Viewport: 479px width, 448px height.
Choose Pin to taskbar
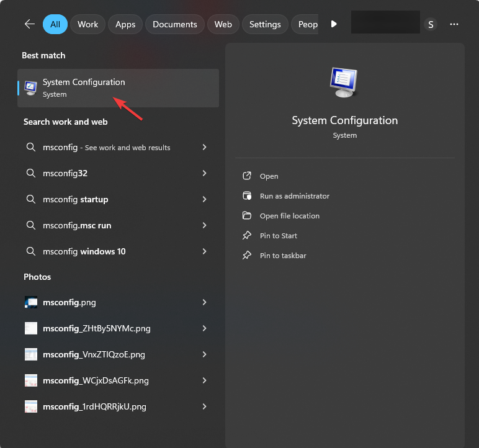(x=283, y=256)
